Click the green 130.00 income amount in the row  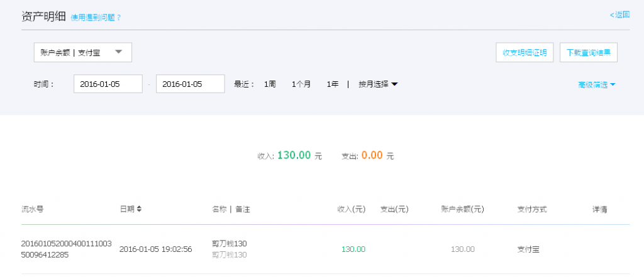pyautogui.click(x=353, y=249)
